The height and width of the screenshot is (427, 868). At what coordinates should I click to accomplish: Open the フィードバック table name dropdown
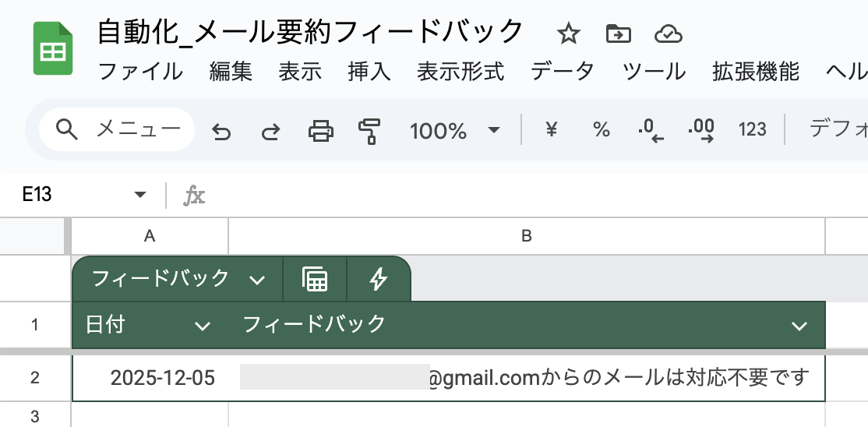tap(257, 280)
